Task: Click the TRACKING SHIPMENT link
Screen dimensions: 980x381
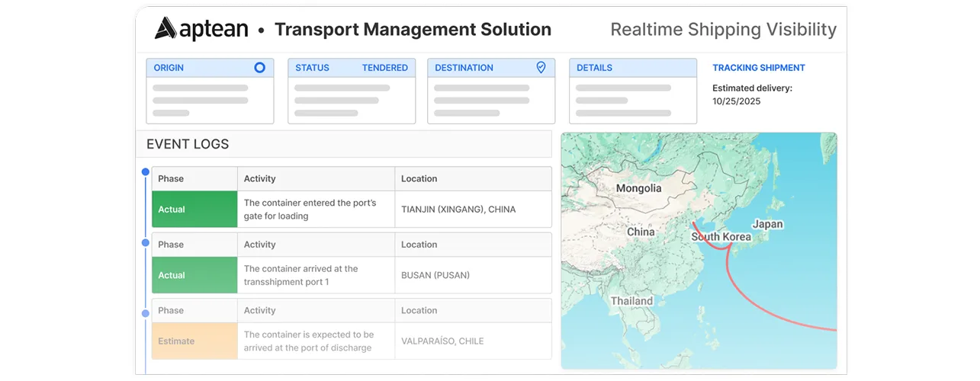Action: point(759,68)
